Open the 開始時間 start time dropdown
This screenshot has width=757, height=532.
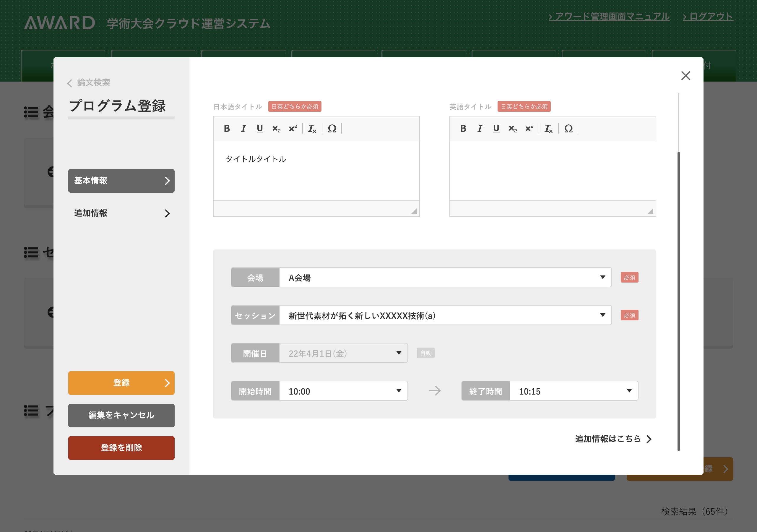click(x=343, y=391)
